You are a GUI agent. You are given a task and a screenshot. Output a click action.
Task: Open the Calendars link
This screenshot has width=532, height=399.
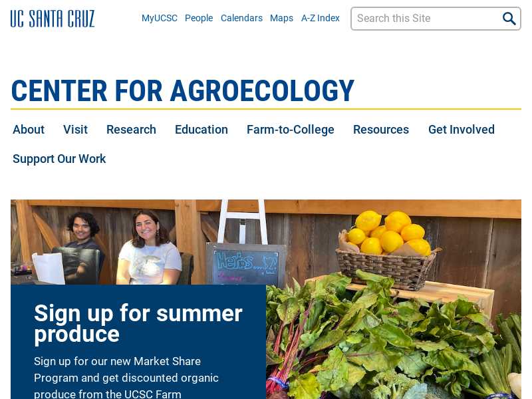click(x=241, y=18)
